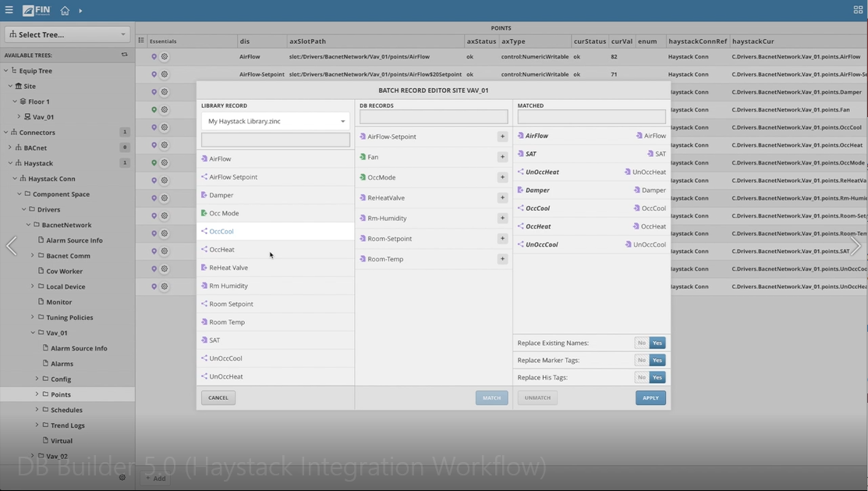
Task: Select the matched SAT row
Action: coord(591,154)
